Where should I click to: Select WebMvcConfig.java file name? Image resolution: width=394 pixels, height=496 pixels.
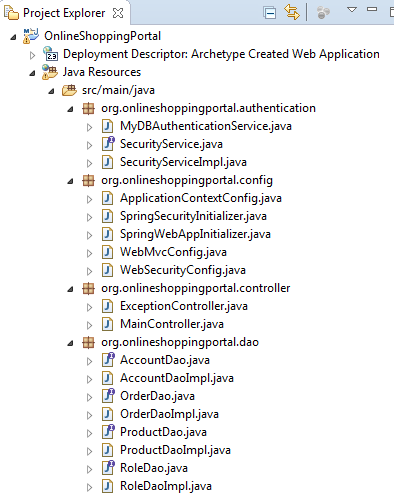(173, 252)
